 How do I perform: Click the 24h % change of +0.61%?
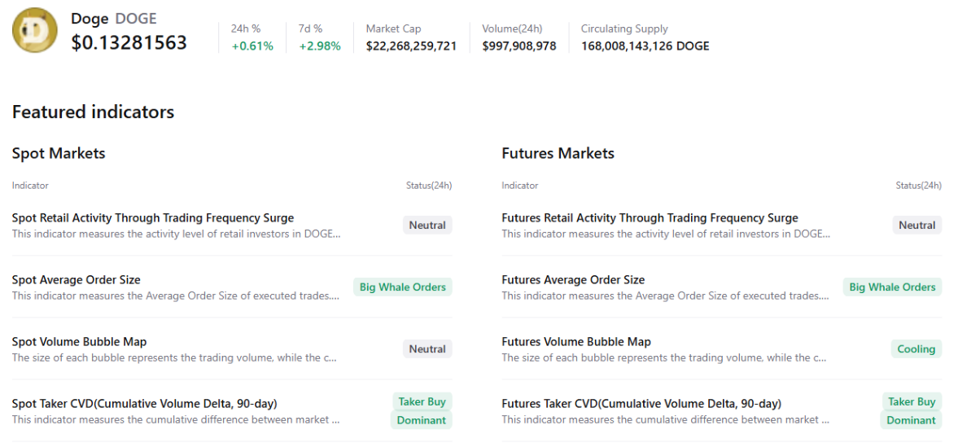252,46
